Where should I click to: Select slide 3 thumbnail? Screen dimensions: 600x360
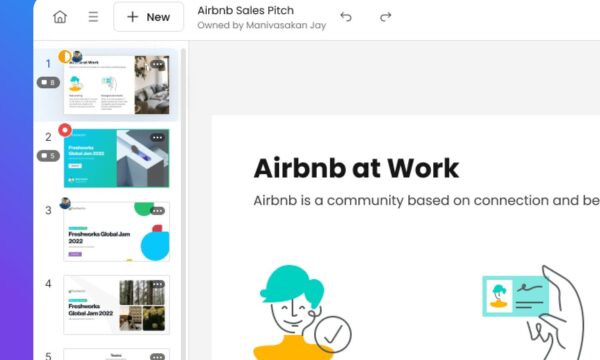pos(116,231)
